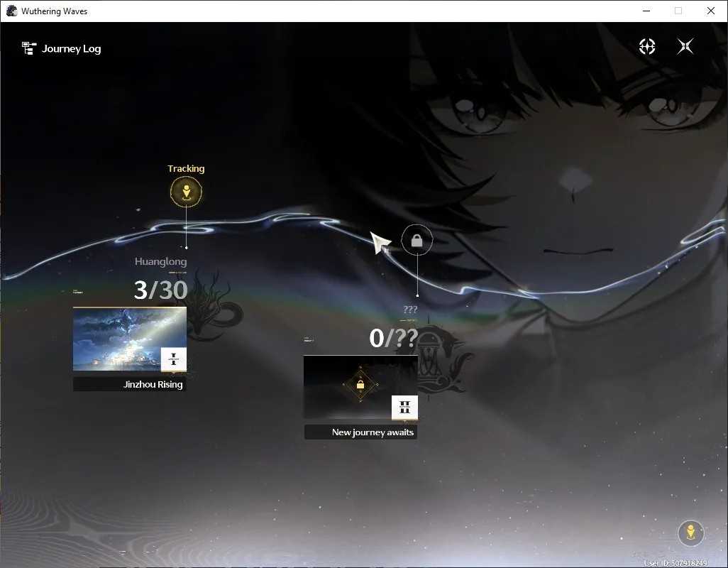This screenshot has height=568, width=728.
Task: Click the Wuthering Waves app icon in title bar
Action: [x=11, y=11]
